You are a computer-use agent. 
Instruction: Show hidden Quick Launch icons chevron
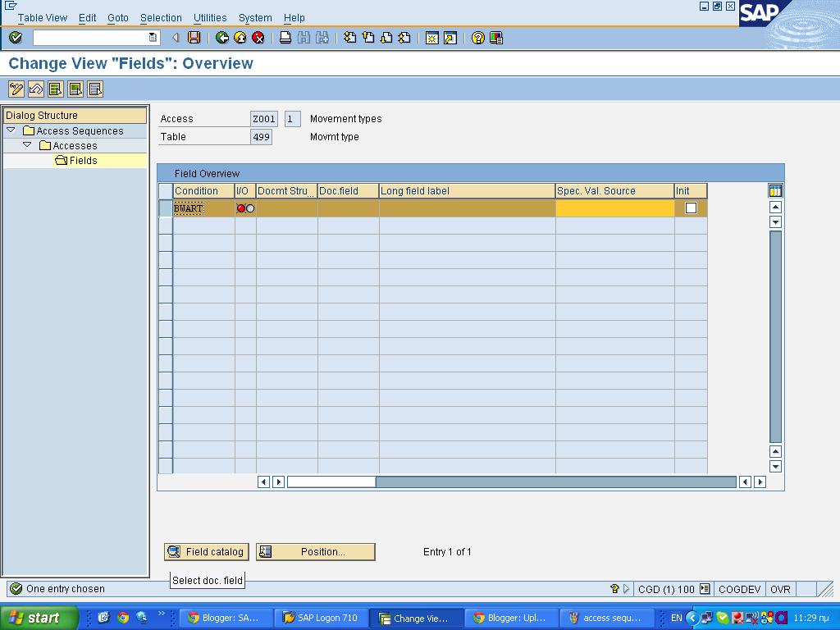[162, 613]
